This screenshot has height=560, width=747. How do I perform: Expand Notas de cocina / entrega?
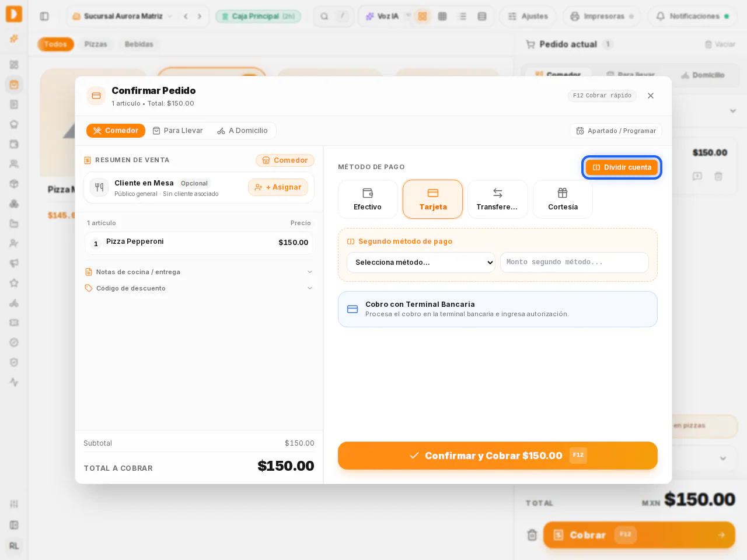(x=199, y=272)
